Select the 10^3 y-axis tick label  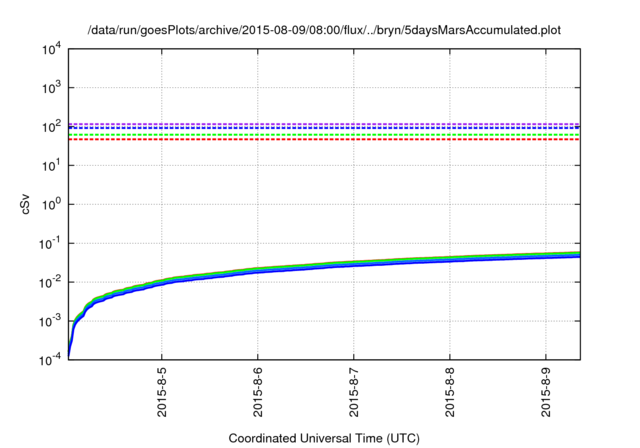tap(51, 87)
